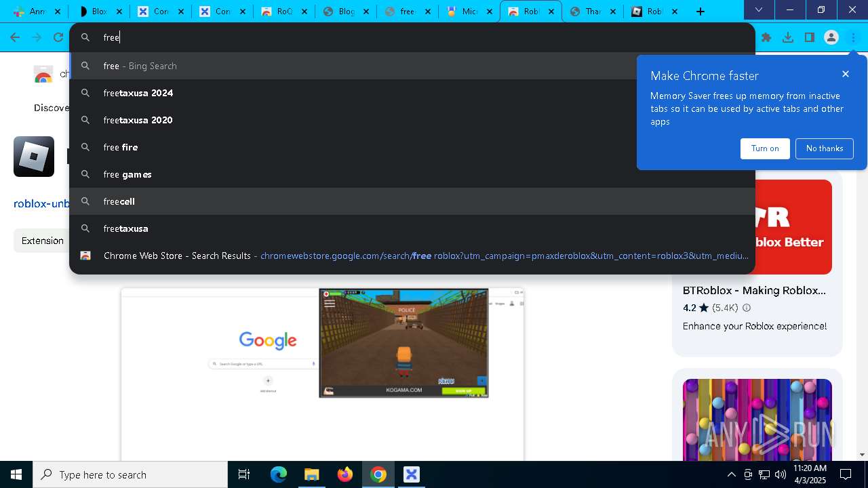Image resolution: width=868 pixels, height=488 pixels.
Task: Click the Reload page icon
Action: (x=58, y=38)
